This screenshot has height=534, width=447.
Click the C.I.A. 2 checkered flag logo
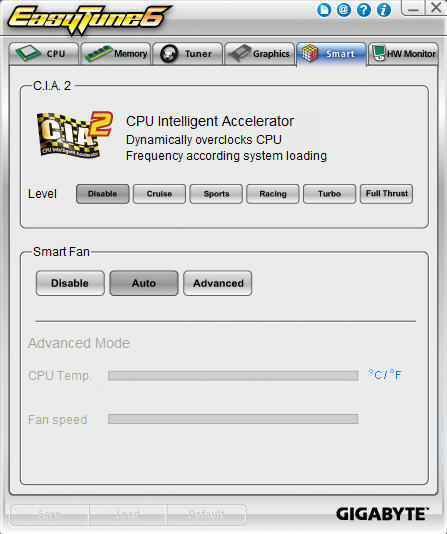point(75,135)
